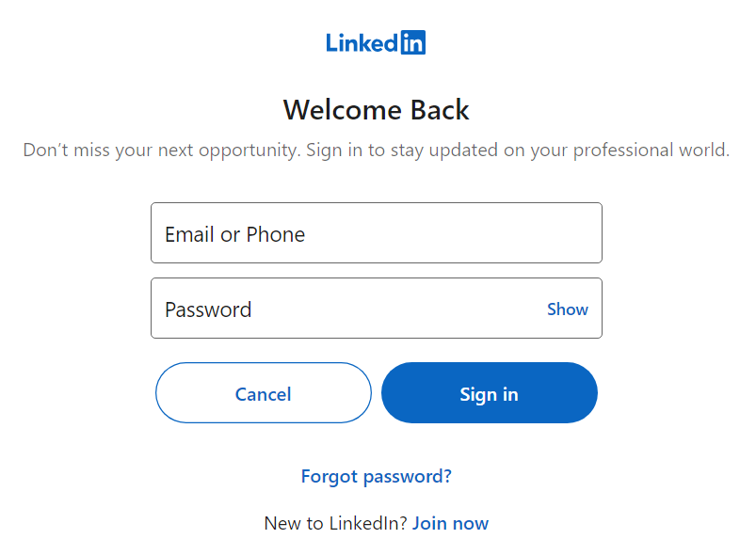Click the LinkedIn logo at top
This screenshot has width=756, height=539.
[x=376, y=43]
